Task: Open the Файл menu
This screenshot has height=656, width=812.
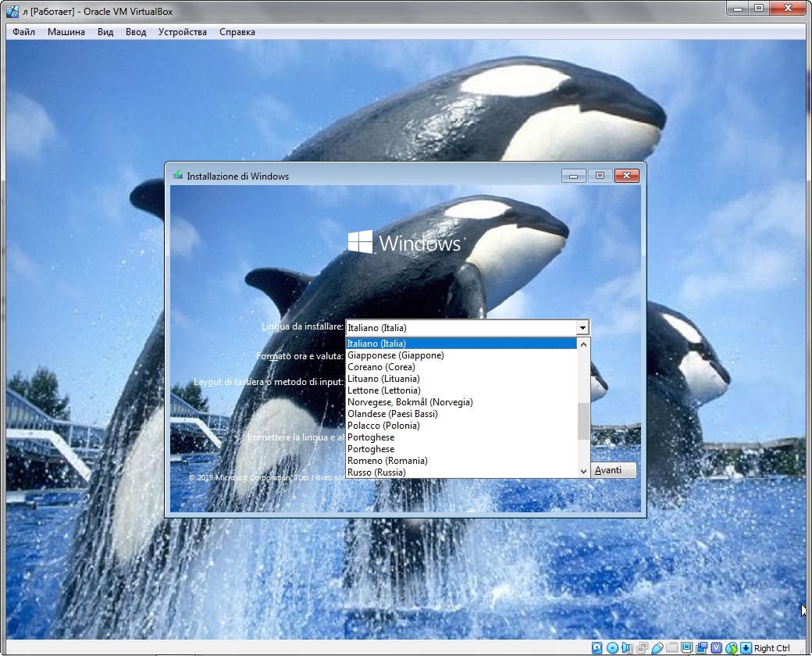Action: pos(23,32)
